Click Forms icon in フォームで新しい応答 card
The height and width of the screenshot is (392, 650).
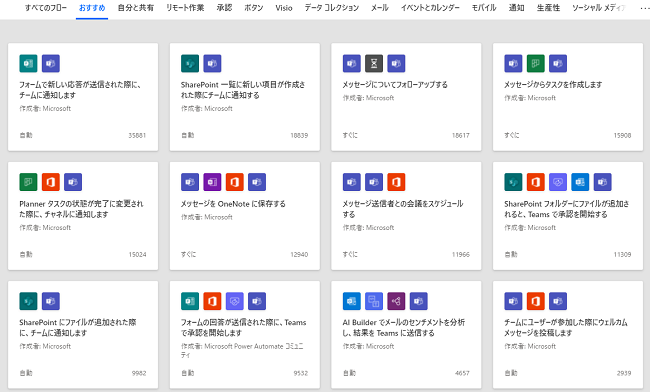pyautogui.click(x=28, y=63)
